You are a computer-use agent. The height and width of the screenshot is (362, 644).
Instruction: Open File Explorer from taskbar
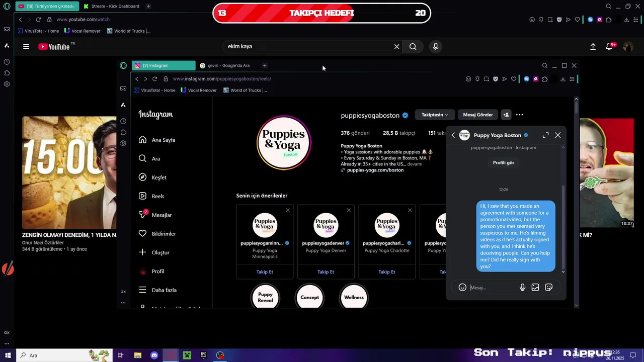(138, 355)
